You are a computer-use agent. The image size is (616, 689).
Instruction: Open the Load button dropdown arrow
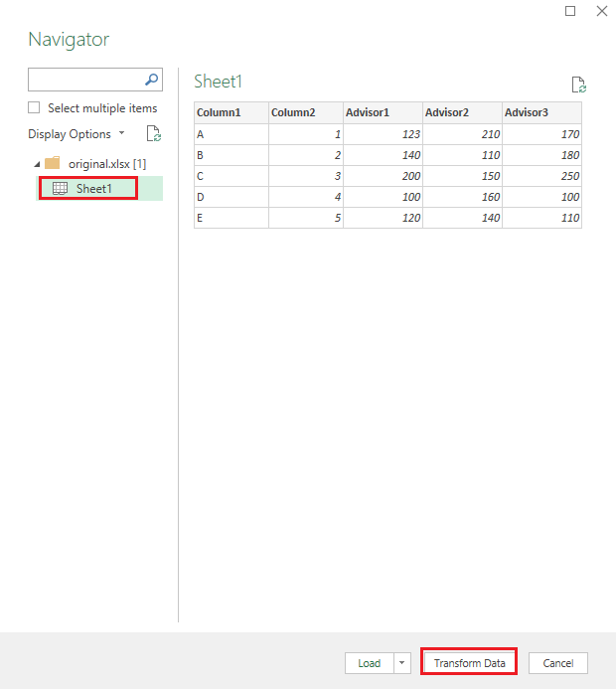point(401,663)
